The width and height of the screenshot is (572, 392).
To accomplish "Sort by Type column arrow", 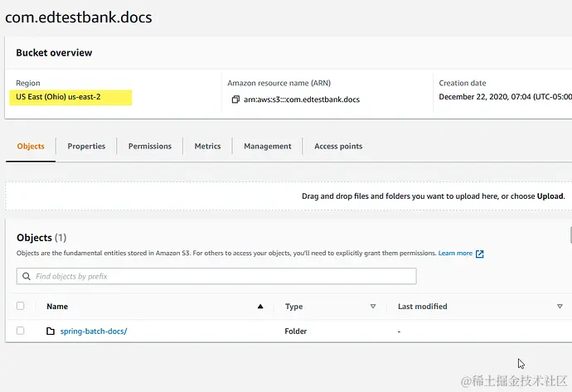I will (373, 307).
